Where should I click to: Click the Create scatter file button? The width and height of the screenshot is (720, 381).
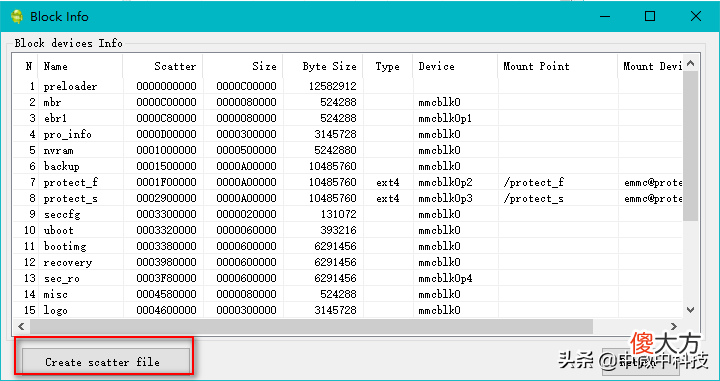[x=105, y=362]
